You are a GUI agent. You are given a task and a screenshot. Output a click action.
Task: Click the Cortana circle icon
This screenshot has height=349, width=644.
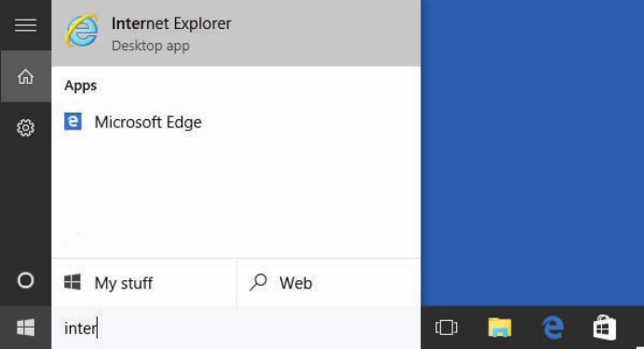[25, 280]
